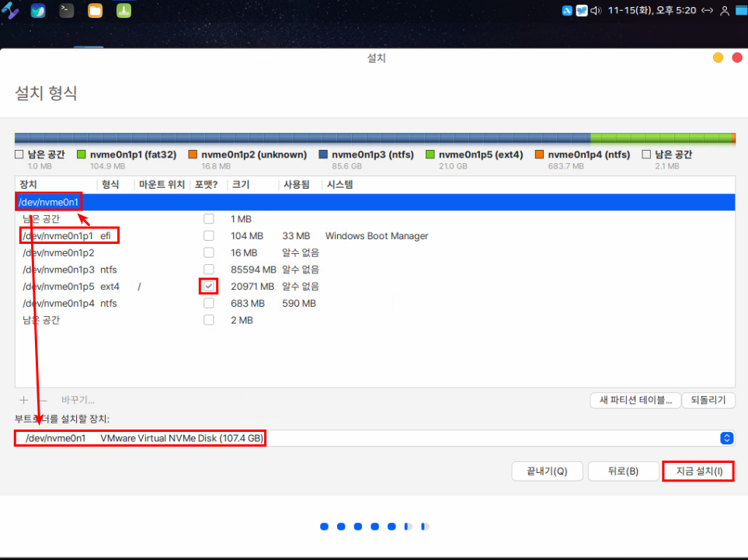Open the application launcher menu icon
748x560 pixels.
coord(10,11)
